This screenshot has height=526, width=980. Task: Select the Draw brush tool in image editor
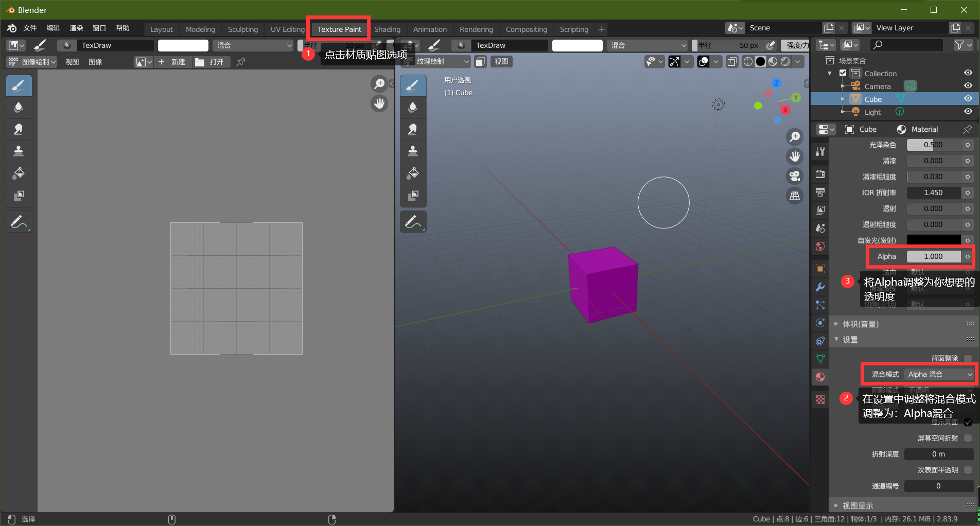click(19, 85)
